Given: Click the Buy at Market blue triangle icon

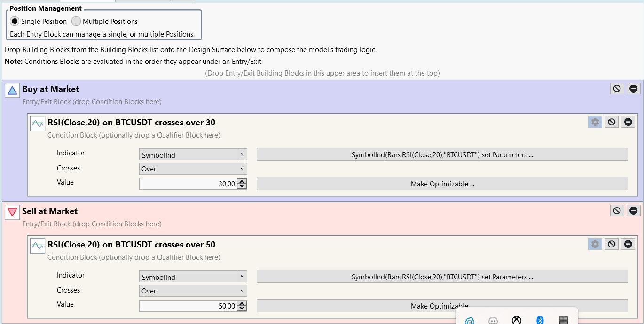Looking at the screenshot, I should pos(12,90).
